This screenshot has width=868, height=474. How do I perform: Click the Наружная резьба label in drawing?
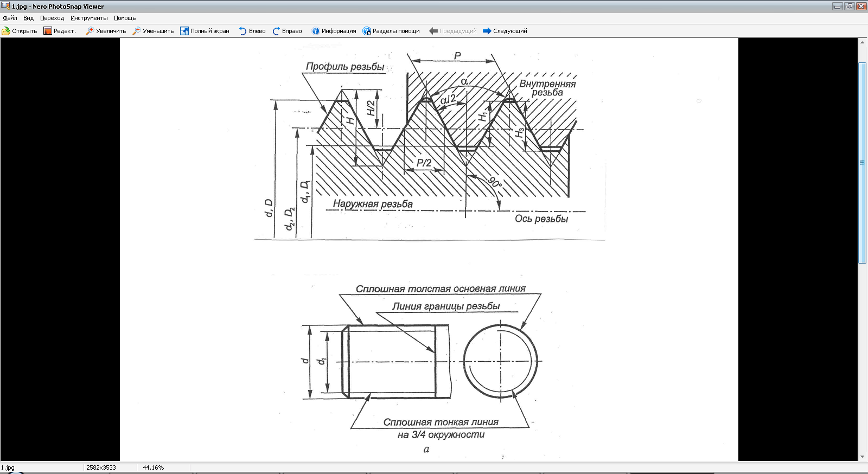click(x=373, y=204)
